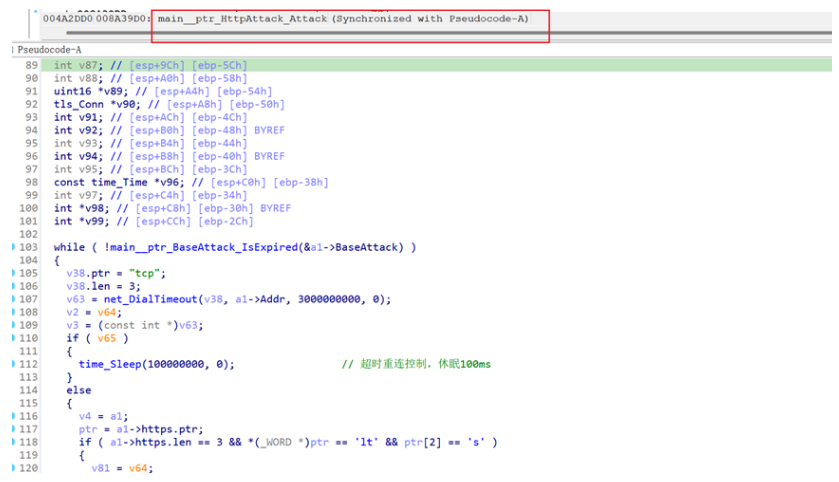
Task: Click the [ebp-40h] comment on line 96
Action: click(219, 156)
